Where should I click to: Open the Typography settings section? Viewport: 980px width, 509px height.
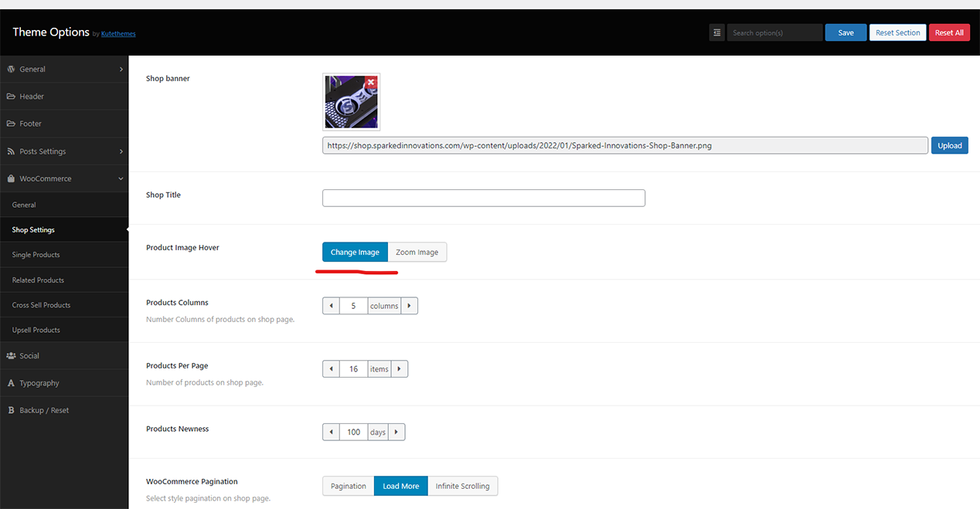(x=64, y=383)
